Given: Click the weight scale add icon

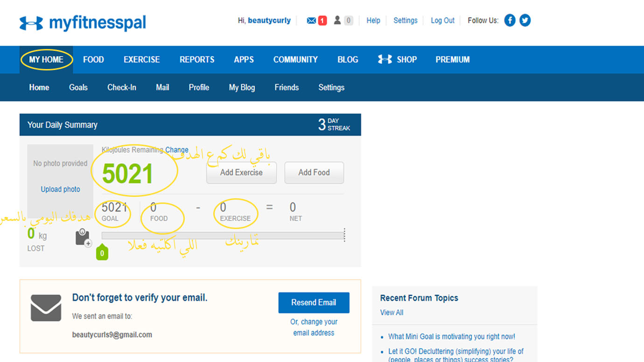Looking at the screenshot, I should 83,237.
